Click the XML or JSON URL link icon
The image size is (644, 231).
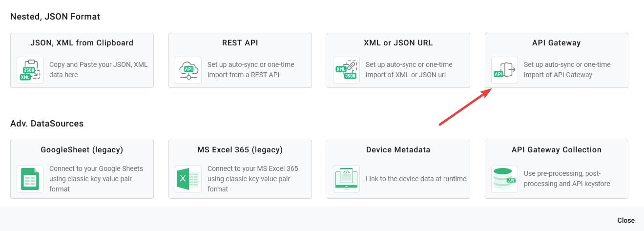tap(346, 70)
